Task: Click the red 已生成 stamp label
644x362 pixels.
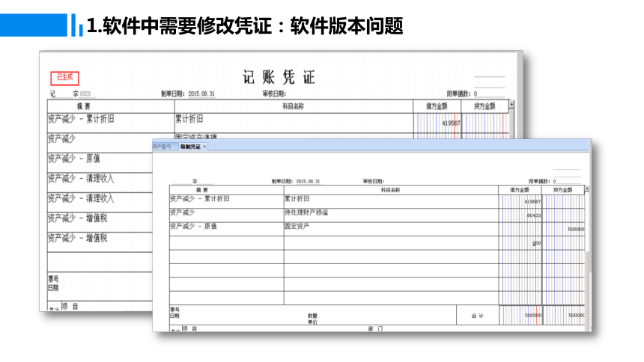Action: (x=65, y=78)
